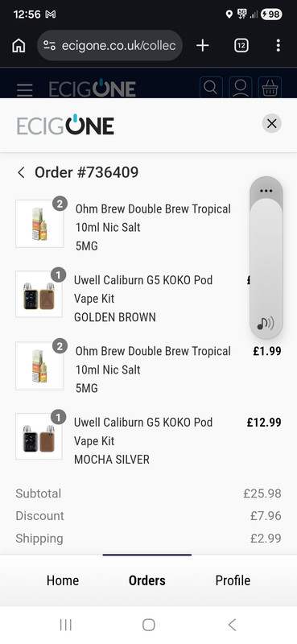Screen dimensions: 297x644
Task: Switch to the Orders tab
Action: pos(147,580)
